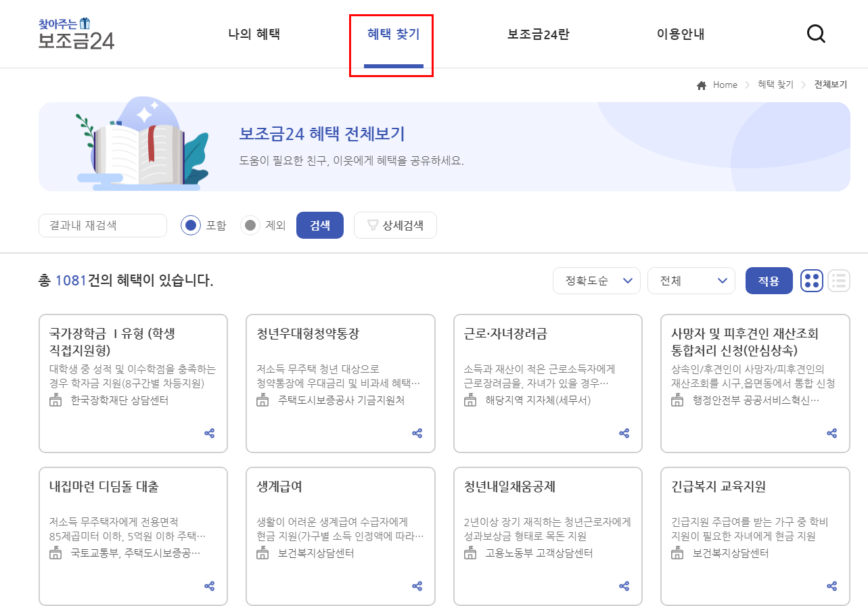This screenshot has height=606, width=868.
Task: Open the 이용안내 menu
Action: tap(681, 34)
